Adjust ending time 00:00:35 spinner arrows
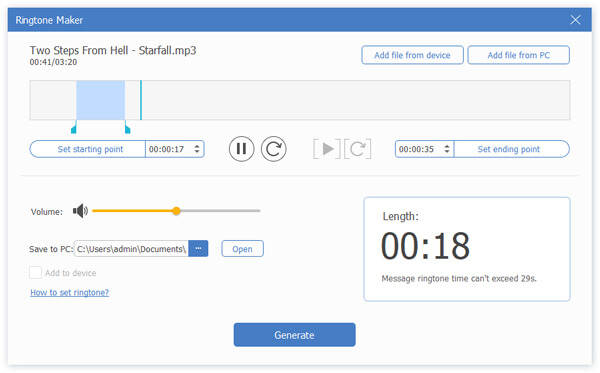Image resolution: width=600 pixels, height=373 pixels. [x=447, y=149]
